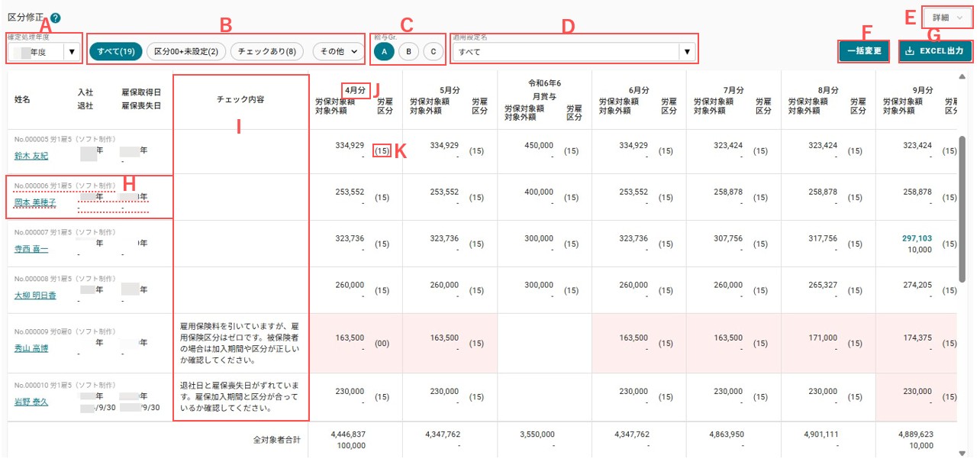Screen dimensions: 980x462
Task: Click the 4,446,837 April total
Action: (348, 434)
